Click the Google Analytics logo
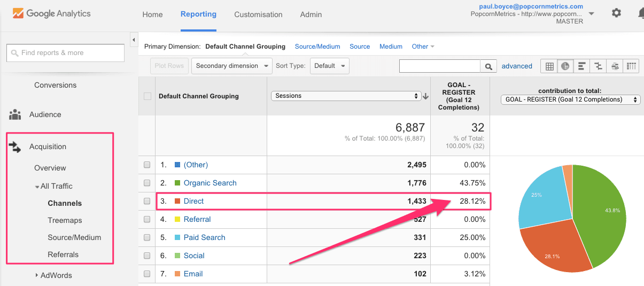 pyautogui.click(x=52, y=13)
